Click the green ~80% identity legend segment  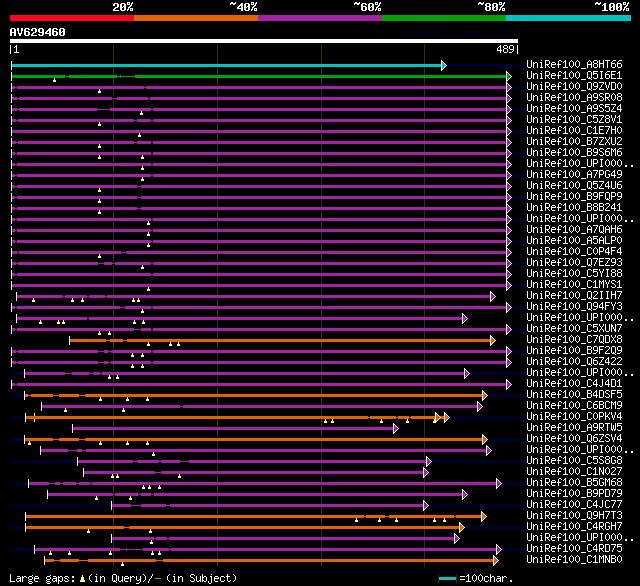click(x=444, y=18)
